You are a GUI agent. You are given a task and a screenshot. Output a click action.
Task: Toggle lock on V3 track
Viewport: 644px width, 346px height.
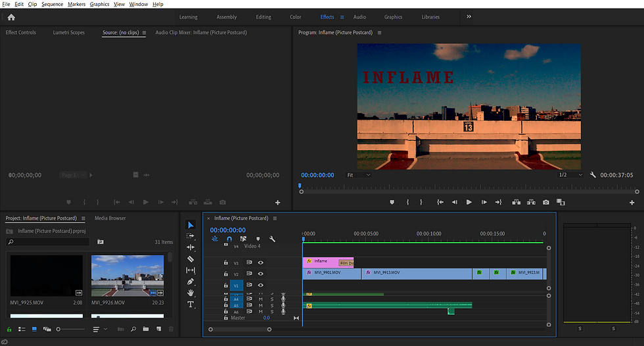point(225,262)
